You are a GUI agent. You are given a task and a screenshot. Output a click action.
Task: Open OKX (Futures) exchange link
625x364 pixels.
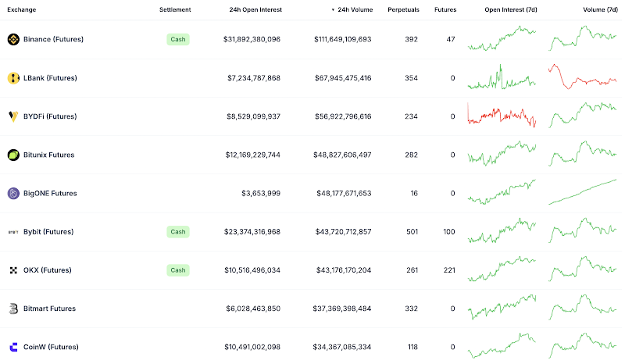48,270
